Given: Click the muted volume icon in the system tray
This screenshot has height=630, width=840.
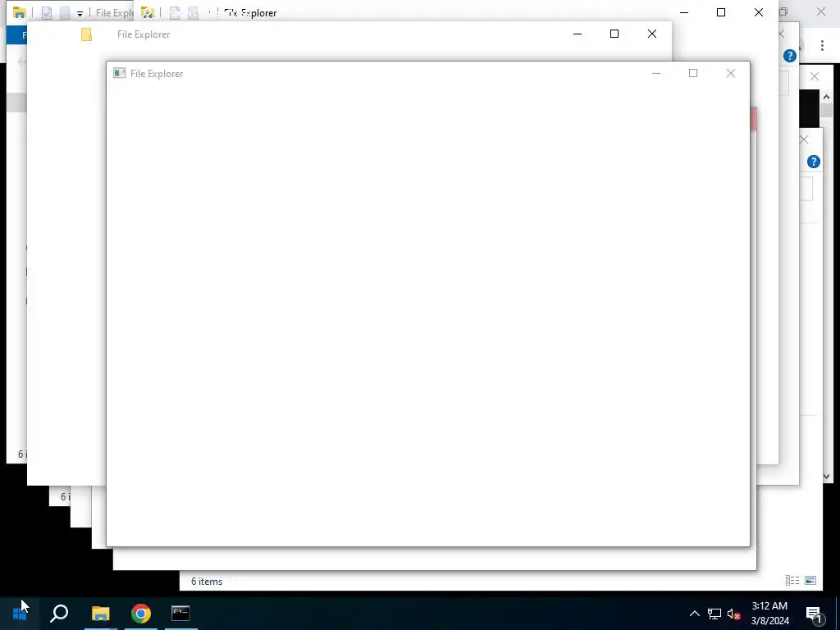Looking at the screenshot, I should (734, 614).
